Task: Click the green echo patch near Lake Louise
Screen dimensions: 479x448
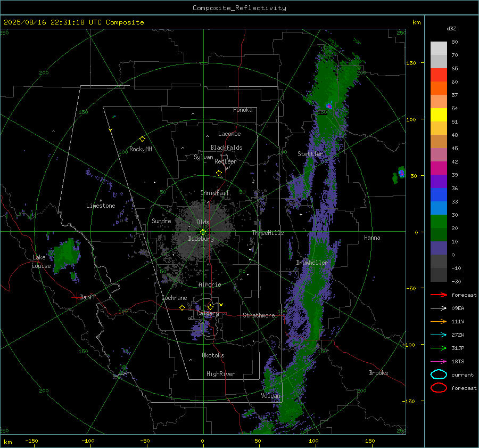Action: tap(66, 255)
